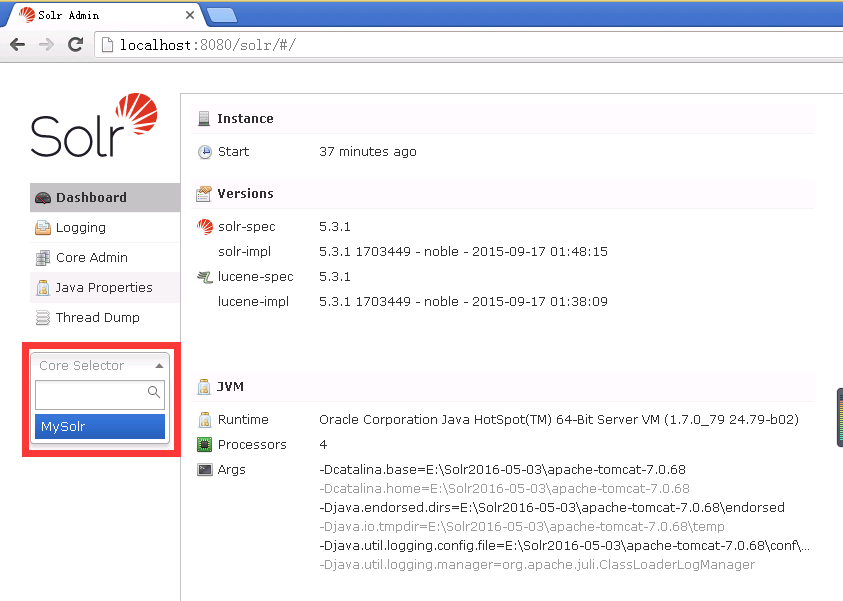The width and height of the screenshot is (843, 601).
Task: Click the core search input field
Action: (100, 395)
